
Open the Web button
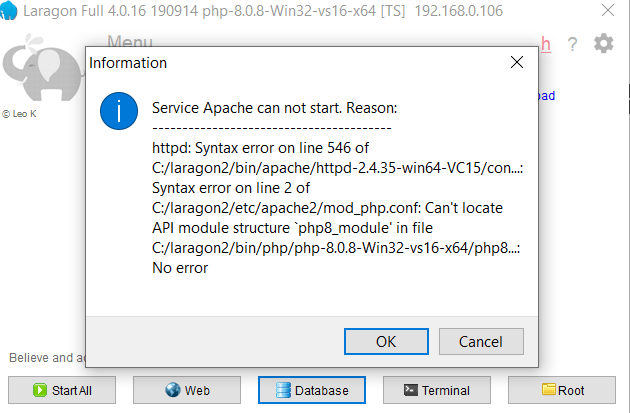187,390
